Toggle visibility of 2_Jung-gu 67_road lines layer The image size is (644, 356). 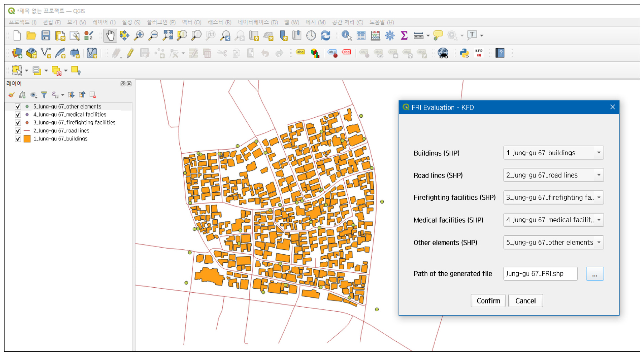(x=18, y=131)
